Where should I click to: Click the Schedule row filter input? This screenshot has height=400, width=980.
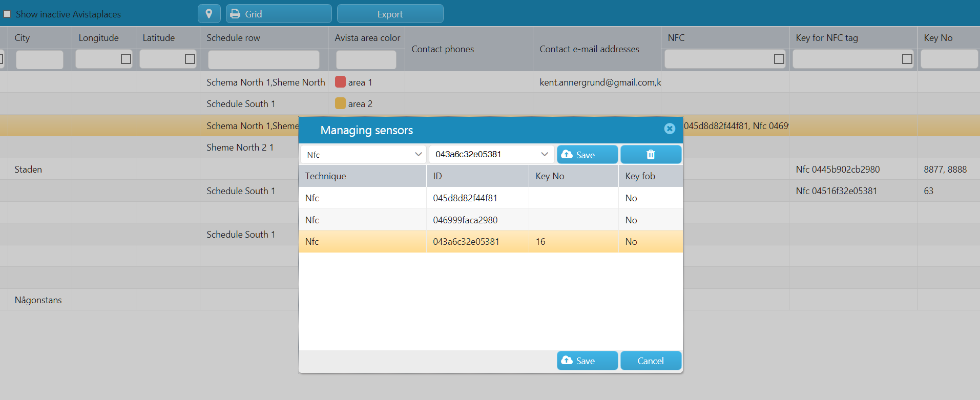point(264,59)
